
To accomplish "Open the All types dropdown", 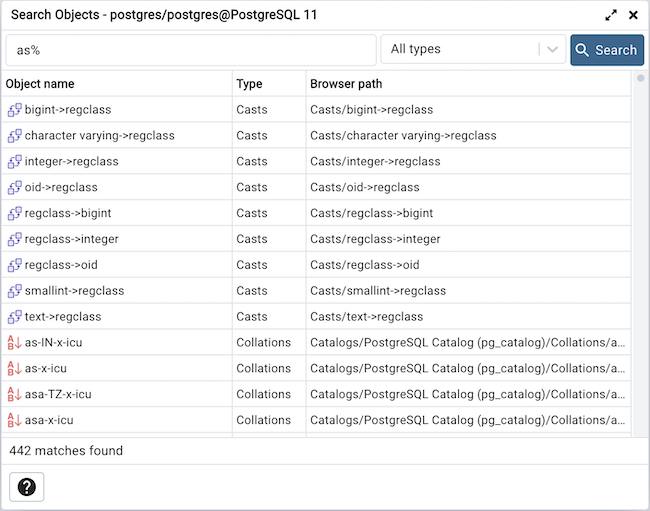I will click(x=460, y=50).
